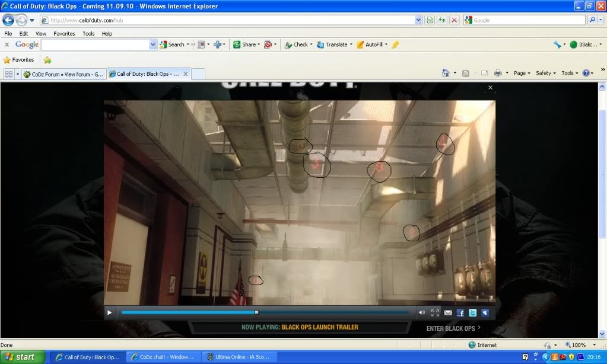Open the Page dropdown menu
Image resolution: width=607 pixels, height=364 pixels.
(522, 73)
